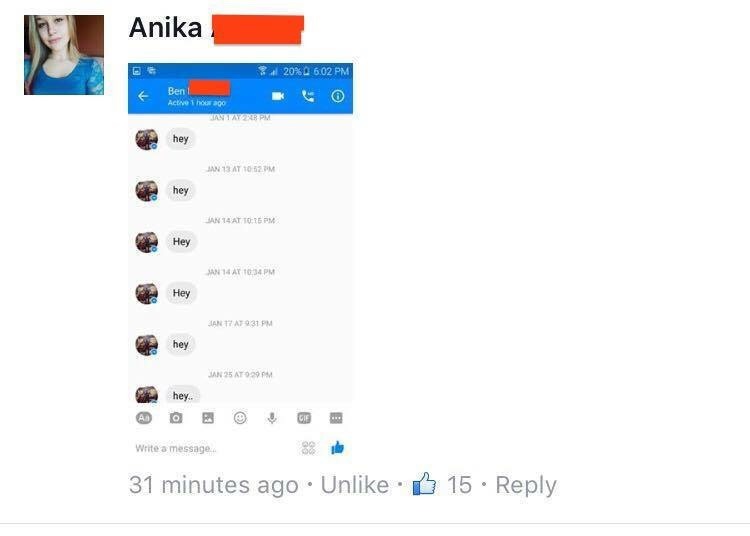View the 15 likes on the comment
The width and height of the screenshot is (750, 536).
442,484
